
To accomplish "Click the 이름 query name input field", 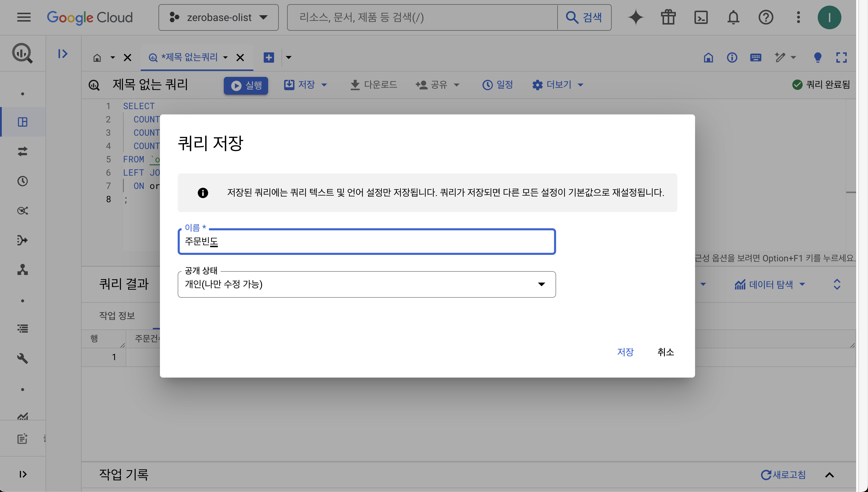I will (x=367, y=242).
